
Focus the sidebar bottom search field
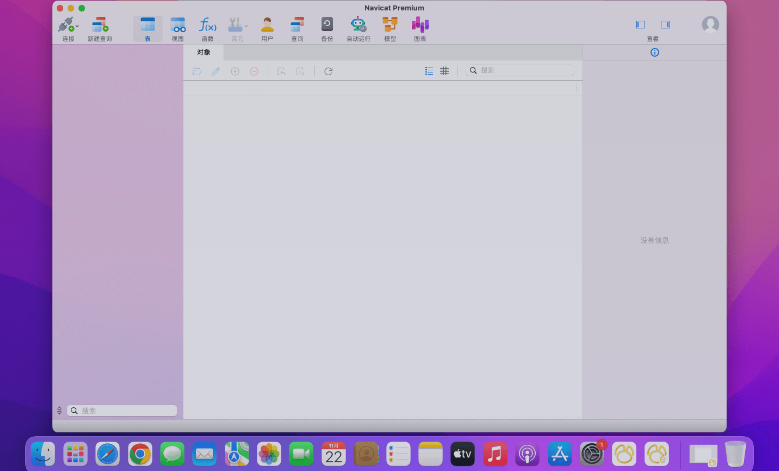122,410
